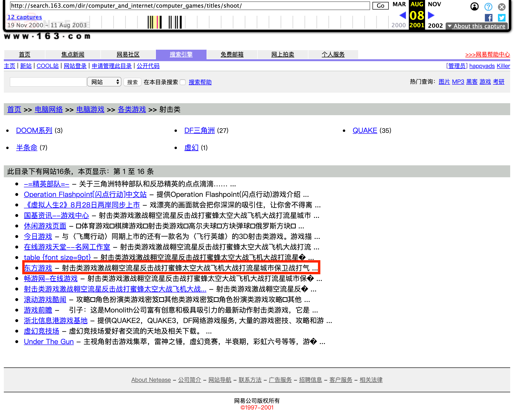Click the www.163.com site logo
The height and width of the screenshot is (420, 514).
pos(47,36)
